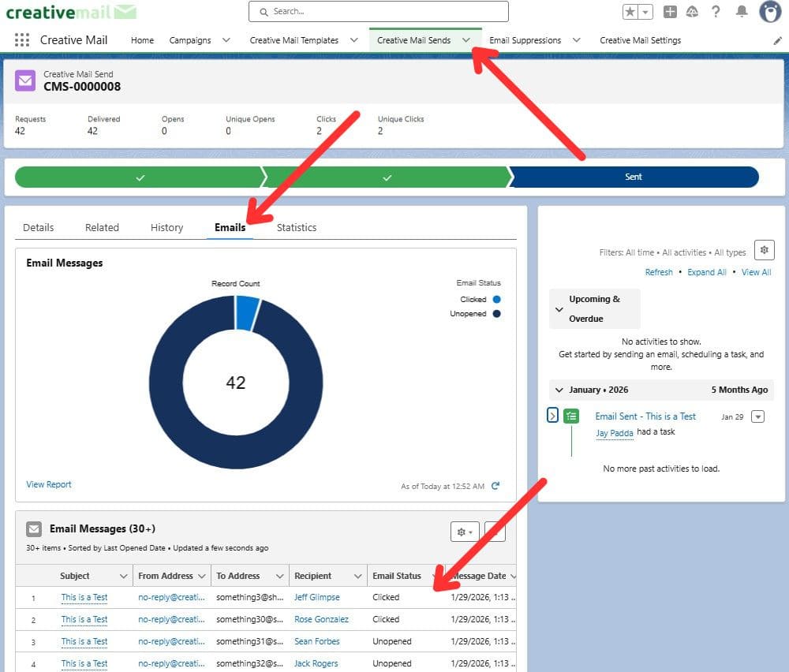Screen dimensions: 789x672
Task: Open the Email Messages list gear menu
Action: [465, 532]
